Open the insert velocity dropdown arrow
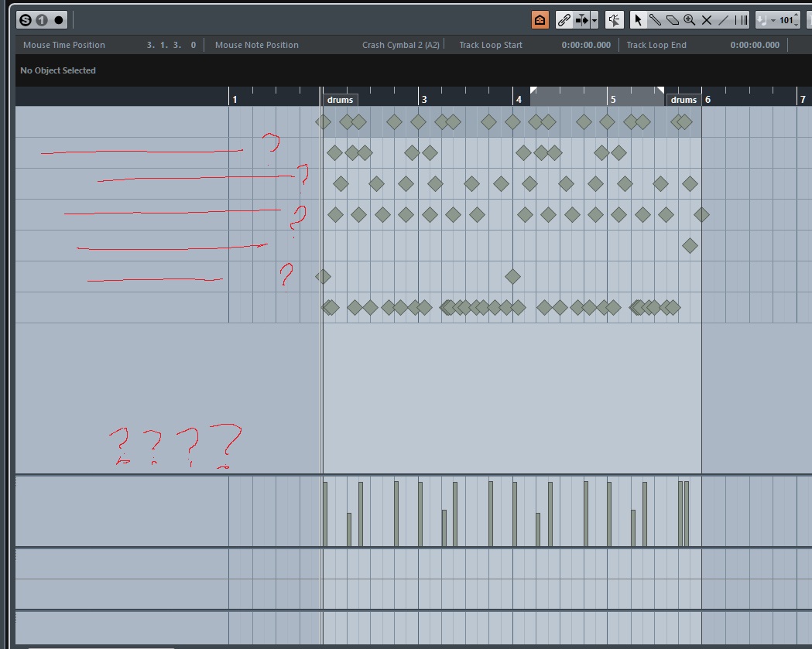Image resolution: width=812 pixels, height=649 pixels. point(773,21)
